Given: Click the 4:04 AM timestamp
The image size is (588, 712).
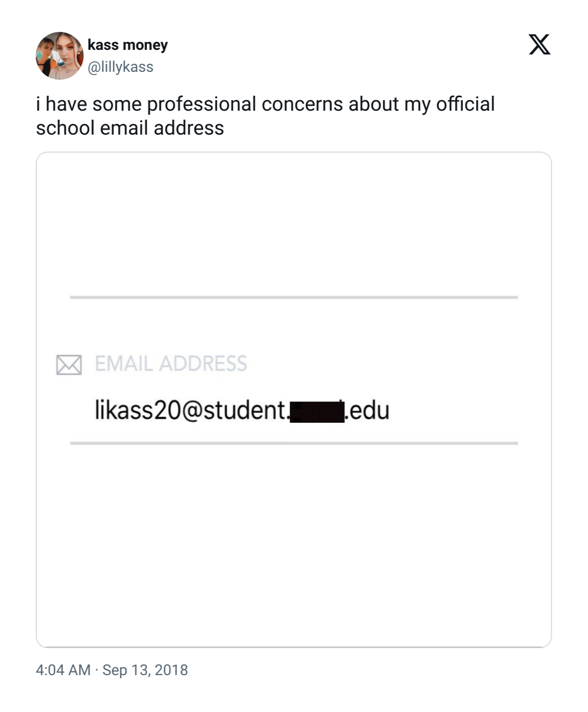Looking at the screenshot, I should pos(63,670).
